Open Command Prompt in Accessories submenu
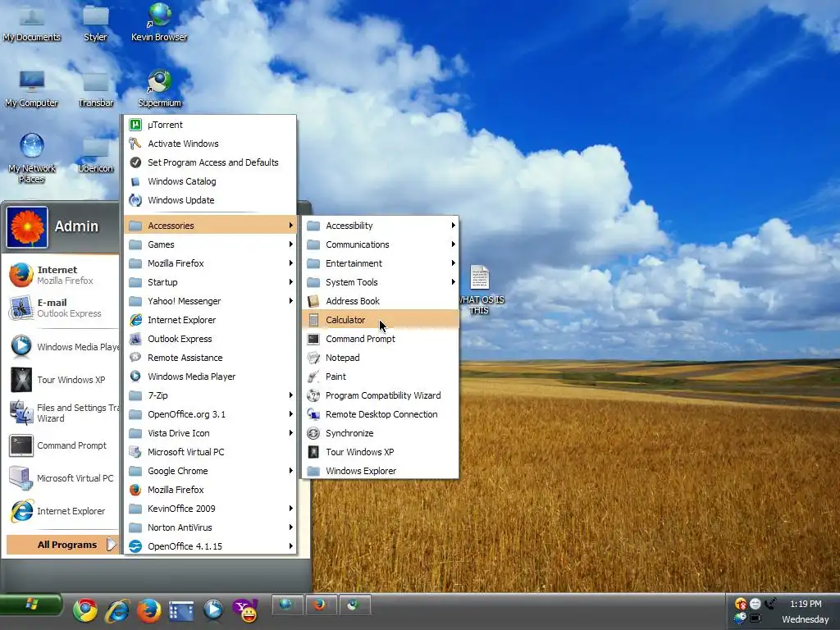This screenshot has width=840, height=630. [x=381, y=339]
